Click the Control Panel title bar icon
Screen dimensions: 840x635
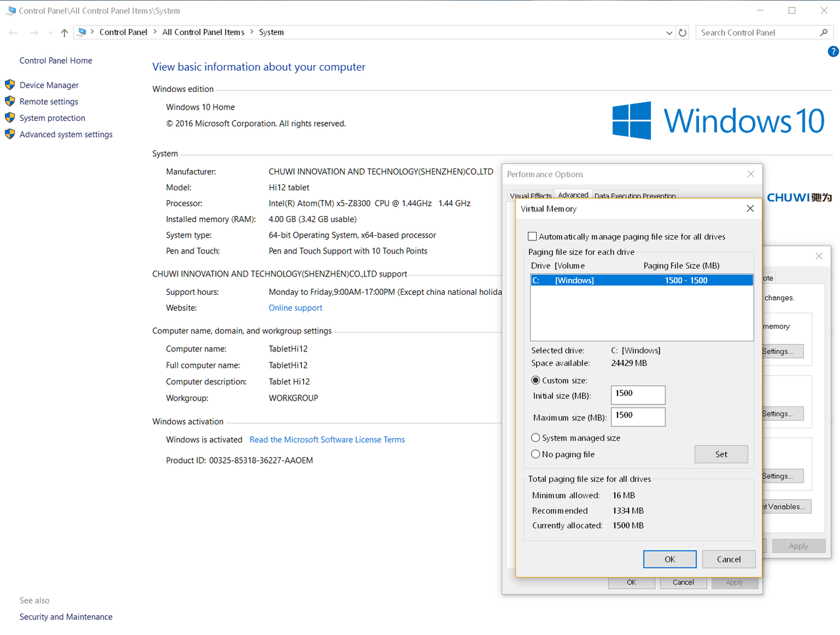pos(11,11)
